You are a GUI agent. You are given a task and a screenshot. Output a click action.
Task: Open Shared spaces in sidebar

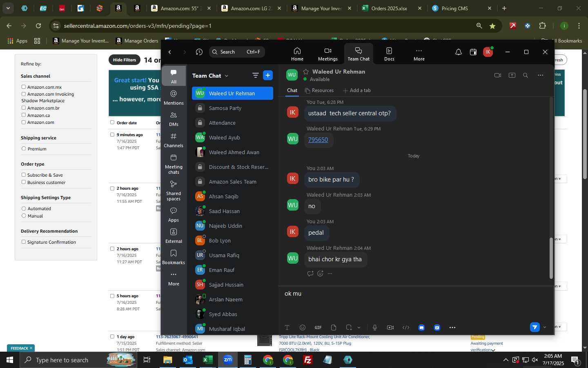[x=174, y=190]
